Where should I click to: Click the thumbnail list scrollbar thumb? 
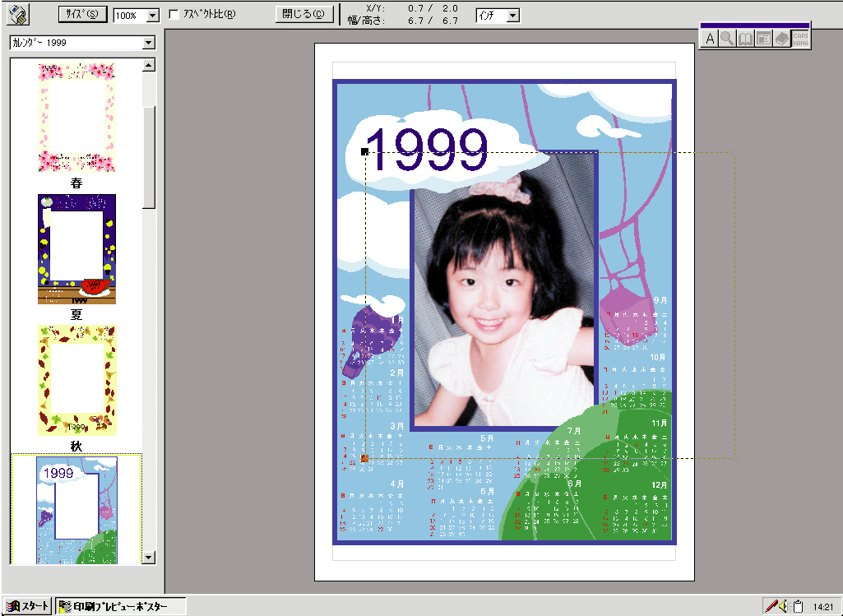(x=149, y=157)
